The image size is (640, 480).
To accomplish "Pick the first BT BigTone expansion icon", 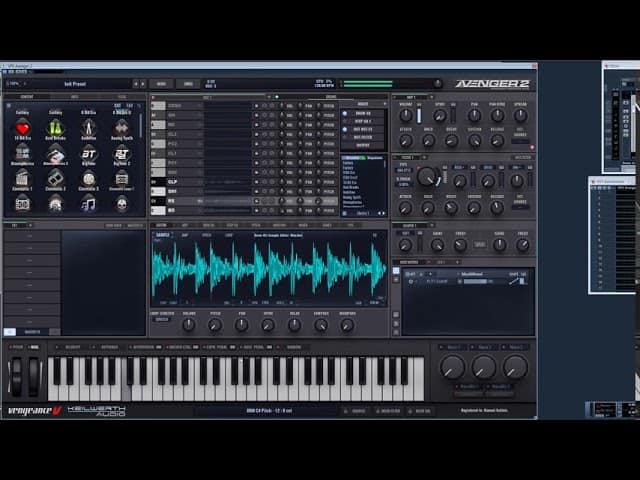I will 88,153.
